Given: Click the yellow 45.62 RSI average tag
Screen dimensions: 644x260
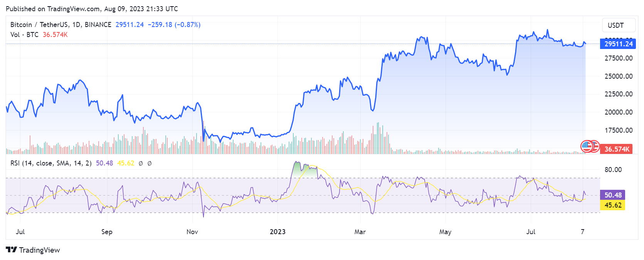Looking at the screenshot, I should click(613, 205).
